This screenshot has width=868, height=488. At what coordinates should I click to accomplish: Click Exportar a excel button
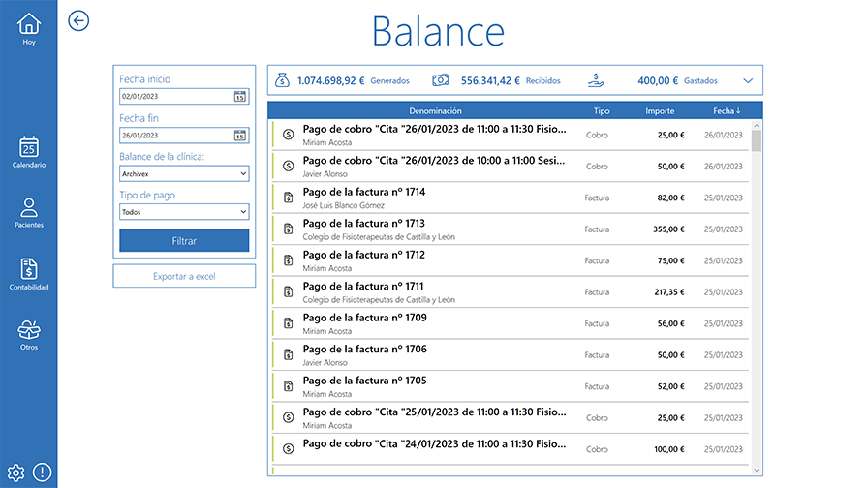coord(184,277)
